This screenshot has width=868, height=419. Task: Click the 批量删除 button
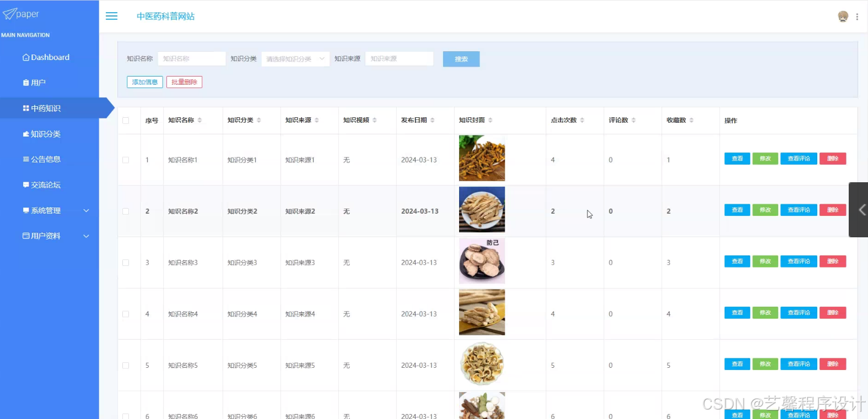184,82
